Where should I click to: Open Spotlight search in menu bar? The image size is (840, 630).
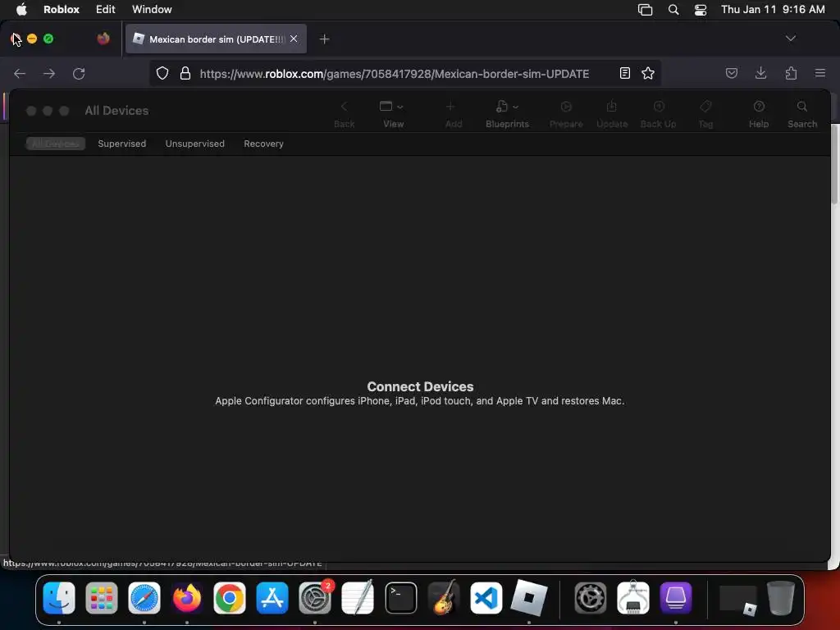(x=673, y=10)
